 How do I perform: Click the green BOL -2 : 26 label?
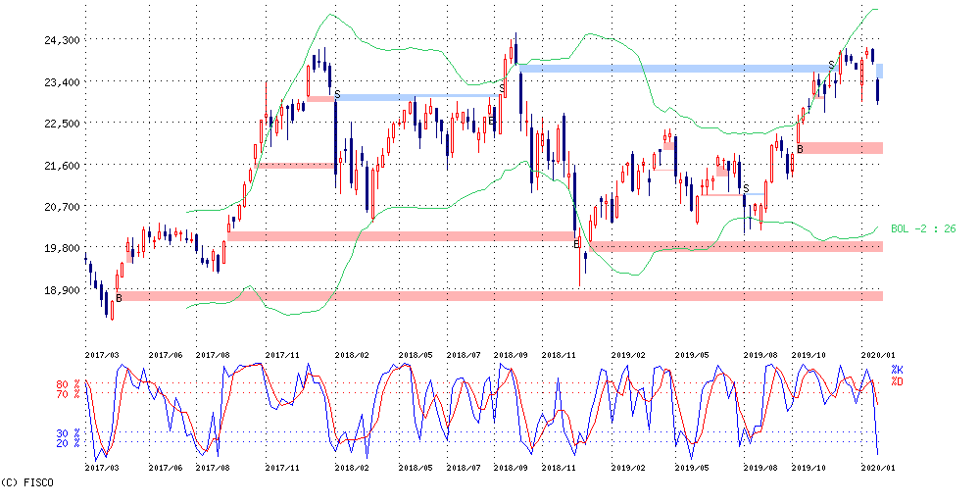click(923, 228)
